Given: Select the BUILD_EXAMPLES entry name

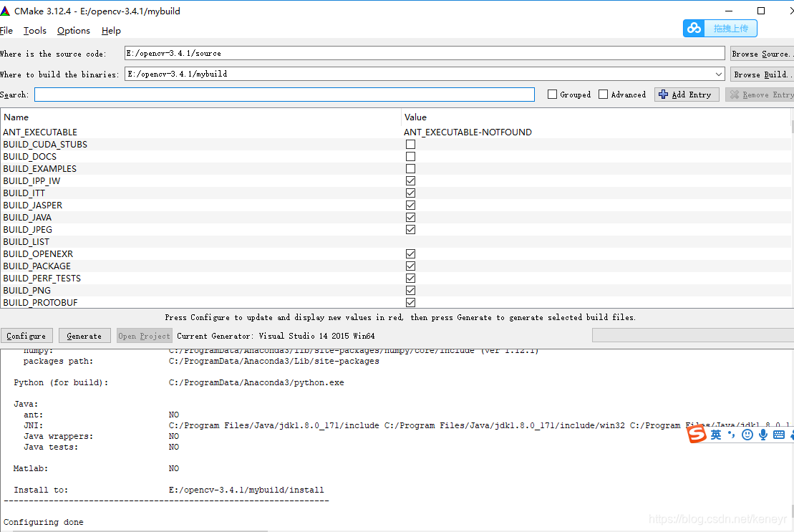Looking at the screenshot, I should 39,168.
